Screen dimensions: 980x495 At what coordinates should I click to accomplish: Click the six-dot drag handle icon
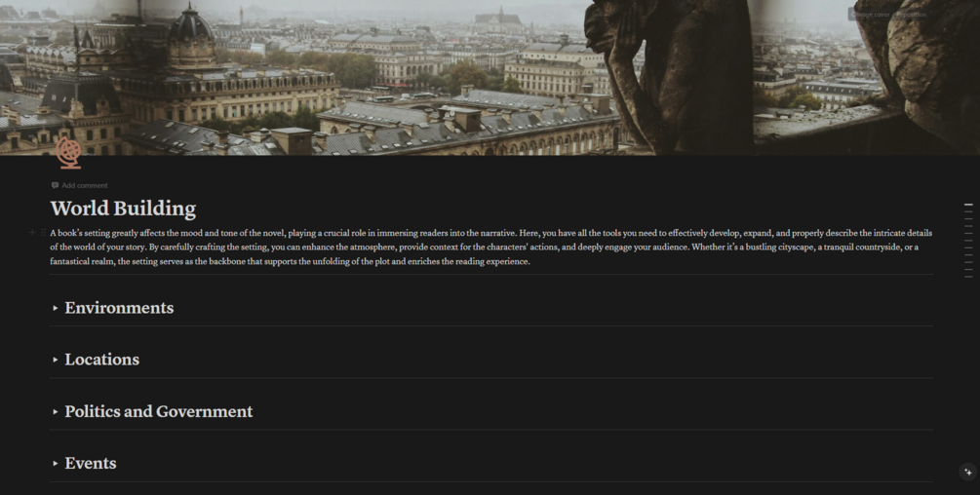43,233
